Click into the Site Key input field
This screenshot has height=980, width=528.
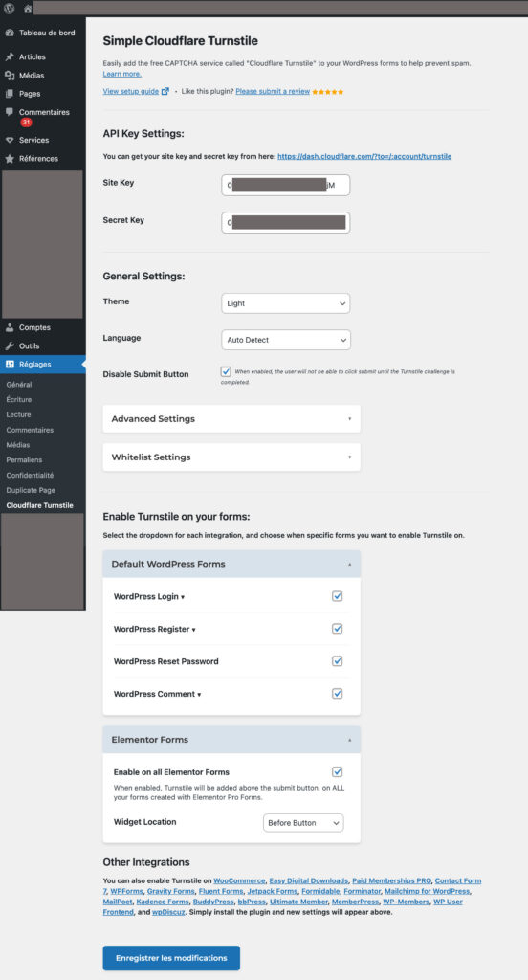[286, 185]
